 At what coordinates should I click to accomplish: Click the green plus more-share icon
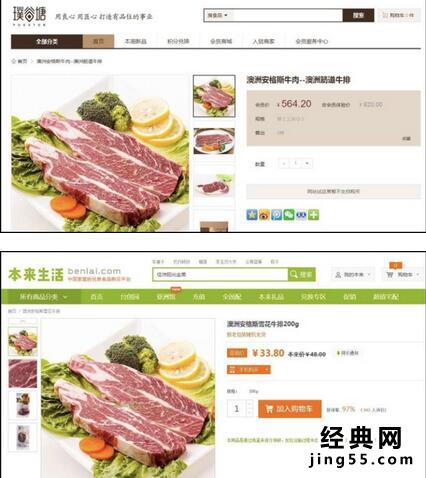tap(313, 215)
